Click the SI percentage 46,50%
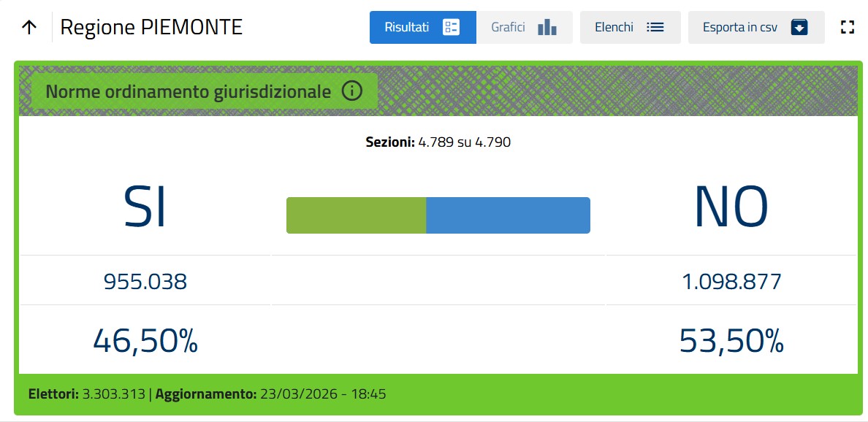 coord(145,340)
